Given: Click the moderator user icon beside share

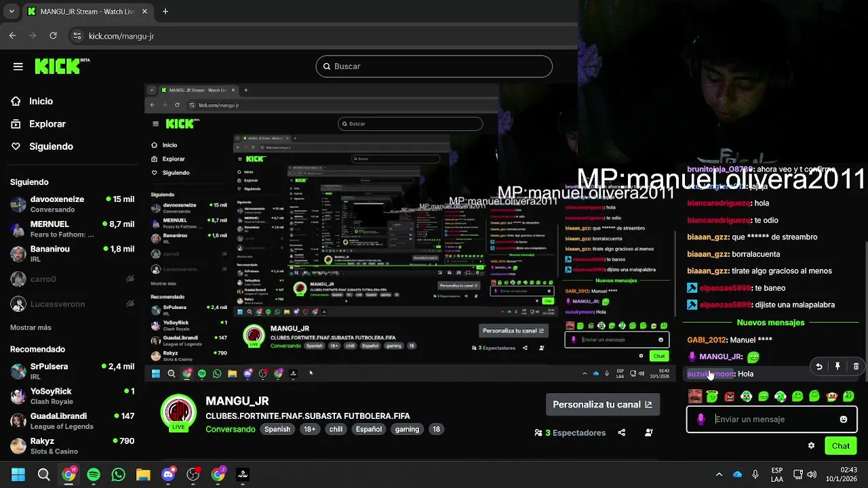Looking at the screenshot, I should pos(649,432).
